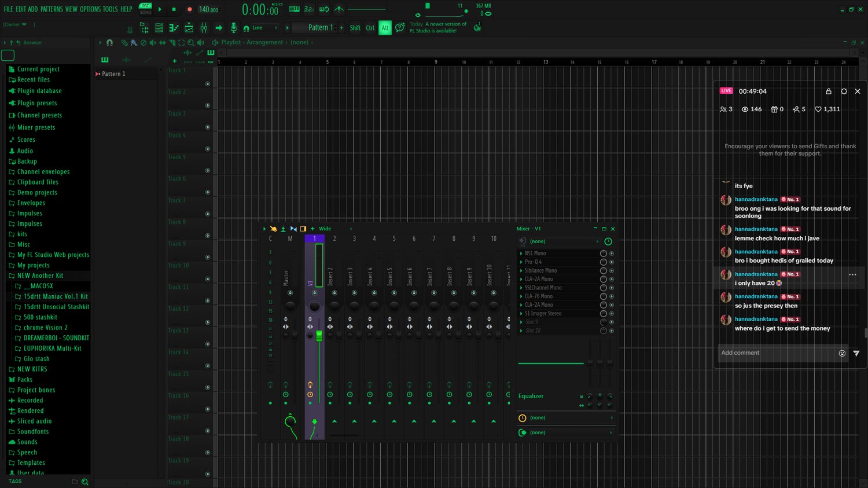
Task: Click the V1 mixer track volume fader
Action: (319, 336)
